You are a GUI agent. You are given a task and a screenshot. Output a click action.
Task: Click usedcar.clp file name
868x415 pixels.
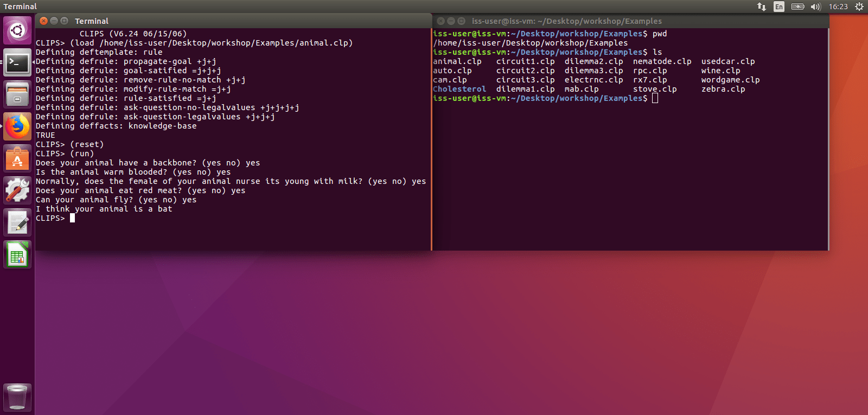coord(728,61)
